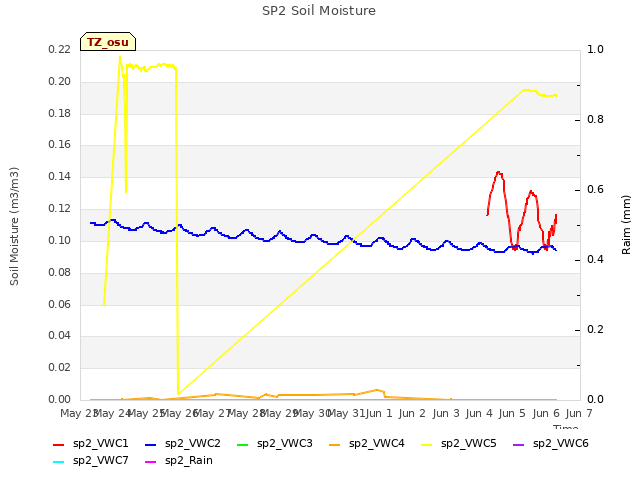Click red swatch beside sp2_VWC1
The width and height of the screenshot is (640, 480).
(x=59, y=444)
